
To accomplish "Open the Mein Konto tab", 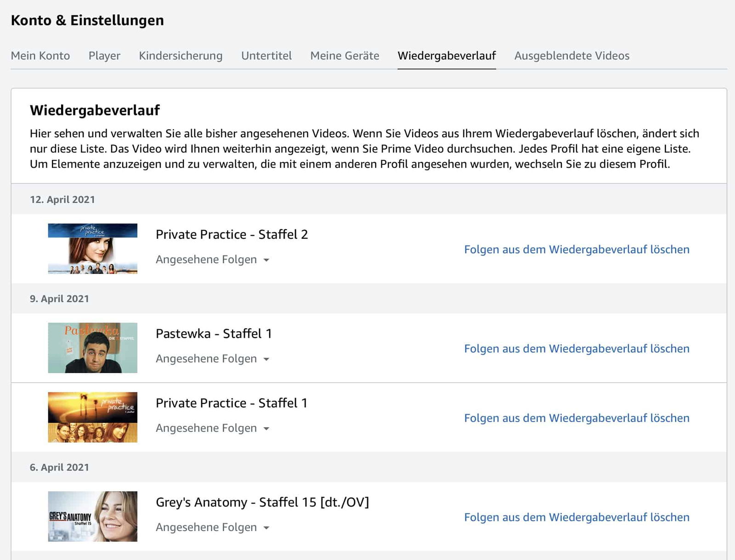I will 40,56.
